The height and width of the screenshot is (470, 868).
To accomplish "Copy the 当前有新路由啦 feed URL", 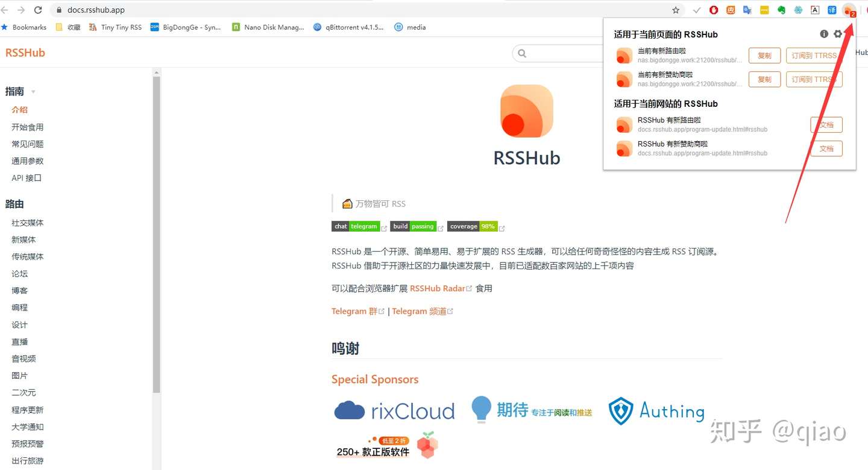I will coord(764,56).
